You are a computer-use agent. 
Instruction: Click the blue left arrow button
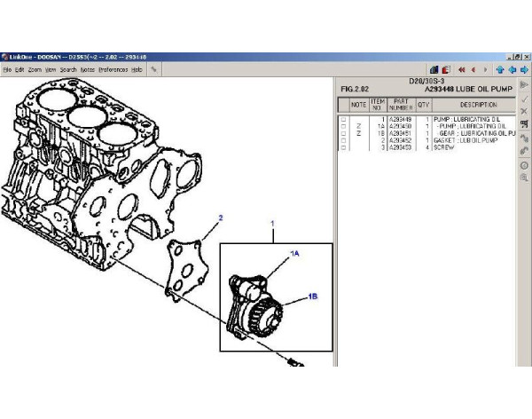(x=512, y=69)
